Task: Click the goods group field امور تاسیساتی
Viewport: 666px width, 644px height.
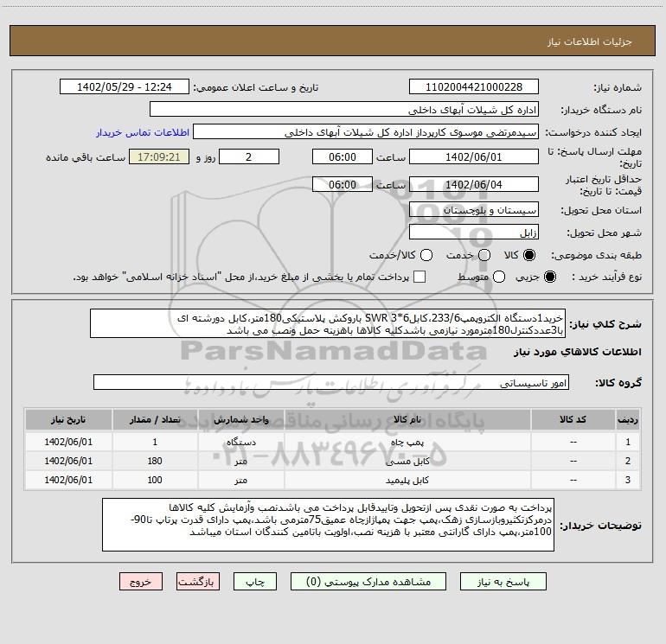Action: (331, 382)
